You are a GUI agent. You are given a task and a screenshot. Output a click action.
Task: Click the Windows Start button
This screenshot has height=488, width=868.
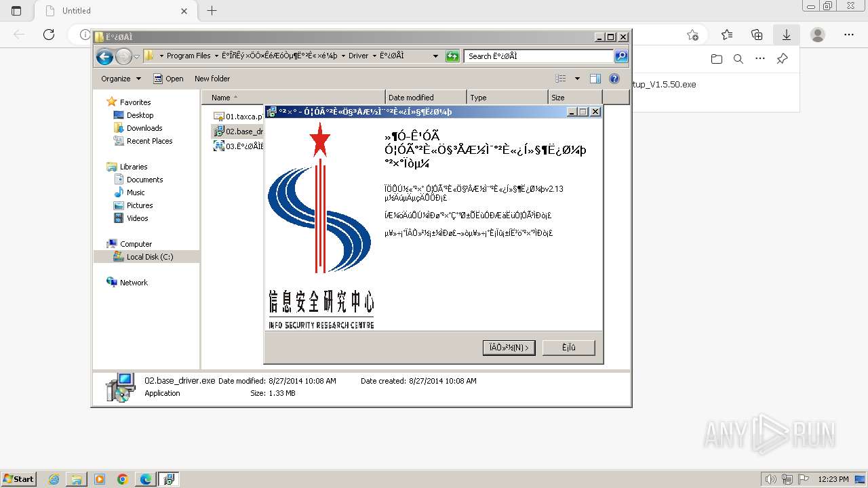point(18,479)
